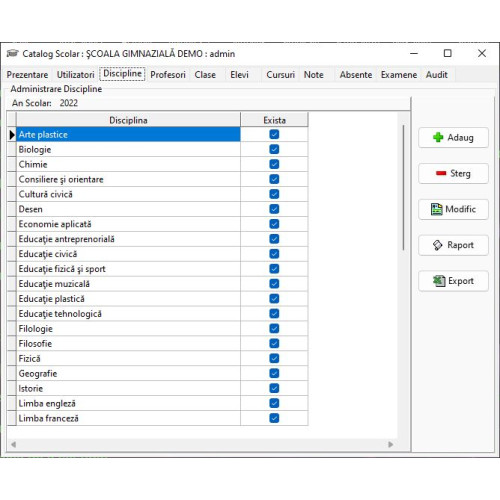
Task: Click the Raport tag icon
Action: [437, 245]
